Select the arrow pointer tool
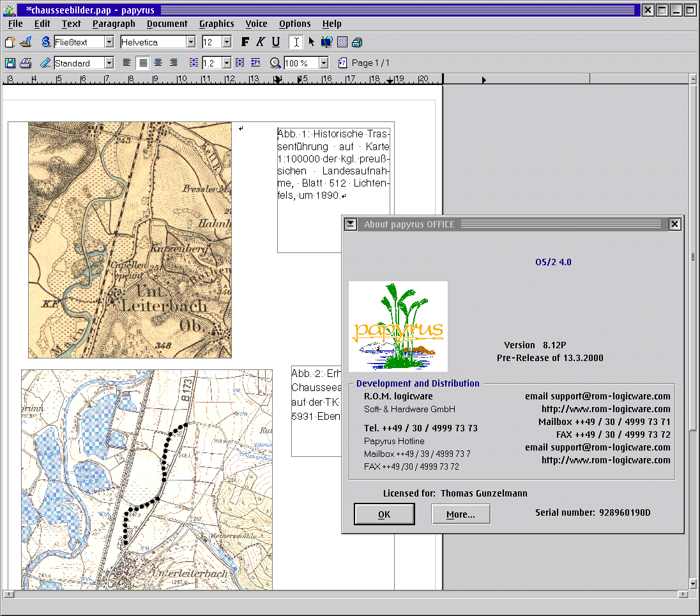The width and height of the screenshot is (700, 616). click(x=312, y=42)
